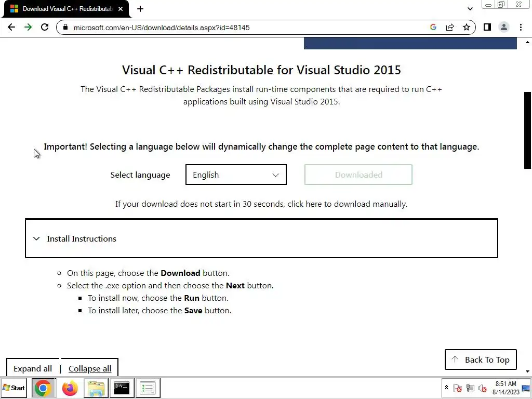This screenshot has height=399, width=532.
Task: Open the checklist app taskbar icon
Action: pyautogui.click(x=148, y=388)
